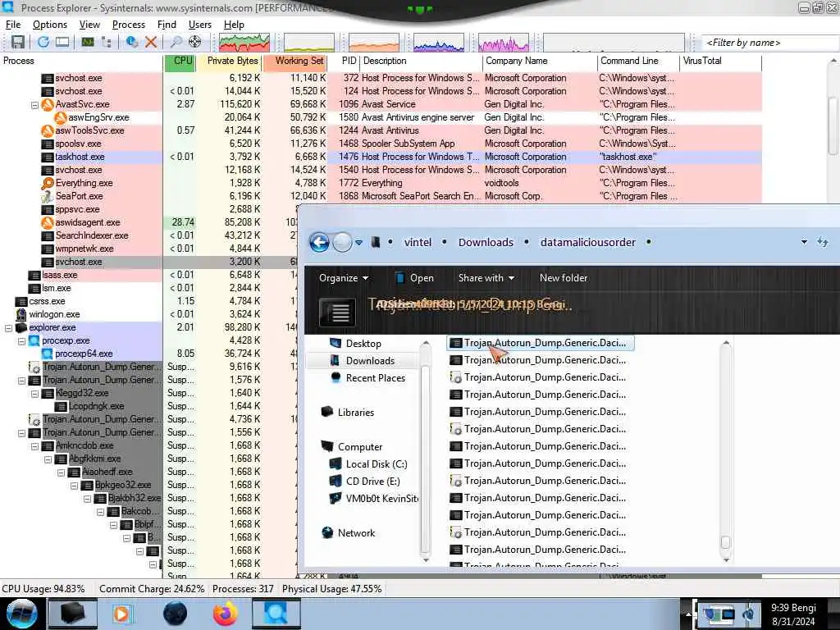Open the recent pages dropdown arrow in Explorer
Screen dimensions: 840x630
click(x=359, y=243)
